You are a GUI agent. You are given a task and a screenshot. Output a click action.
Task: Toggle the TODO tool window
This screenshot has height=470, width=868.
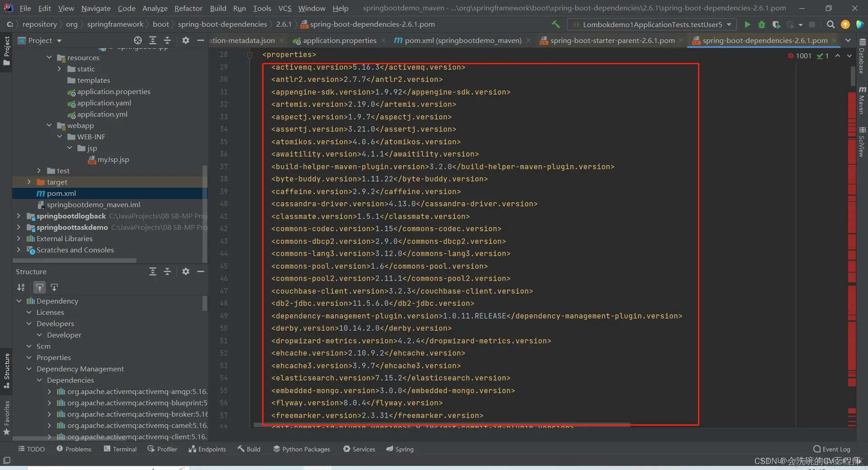(x=31, y=449)
